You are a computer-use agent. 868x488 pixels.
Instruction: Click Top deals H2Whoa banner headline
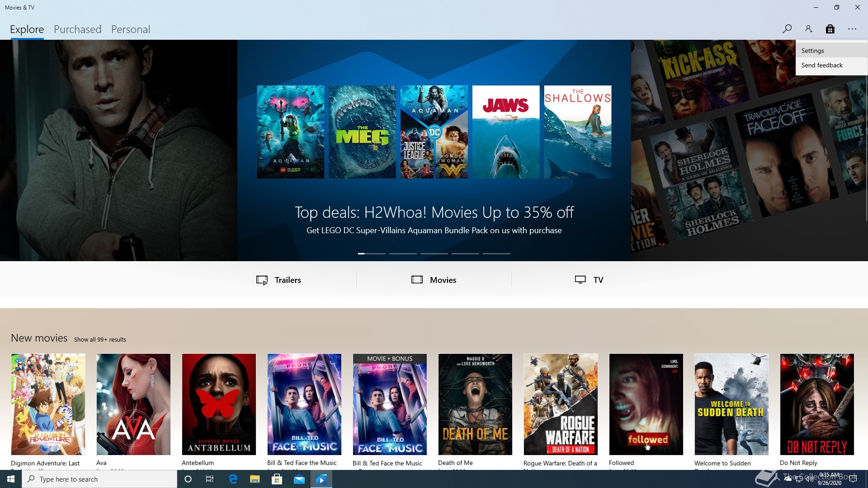click(x=434, y=212)
